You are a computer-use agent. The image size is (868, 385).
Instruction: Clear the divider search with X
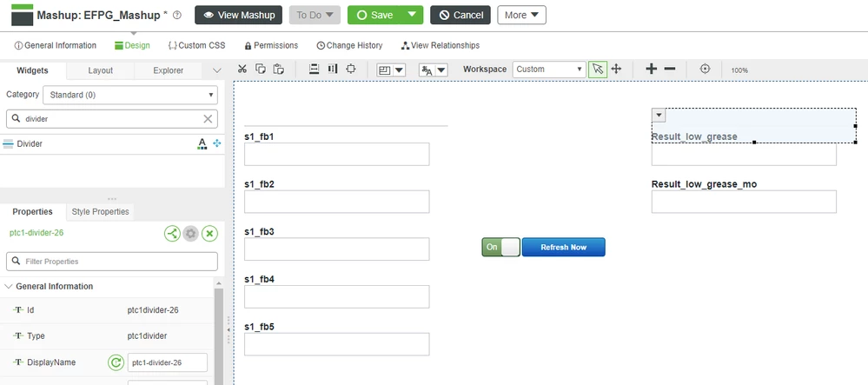pos(209,119)
